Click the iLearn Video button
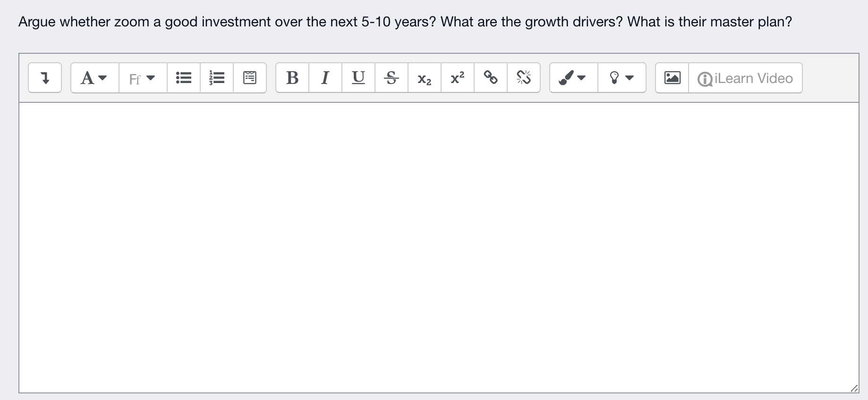The height and width of the screenshot is (400, 868). click(x=745, y=78)
